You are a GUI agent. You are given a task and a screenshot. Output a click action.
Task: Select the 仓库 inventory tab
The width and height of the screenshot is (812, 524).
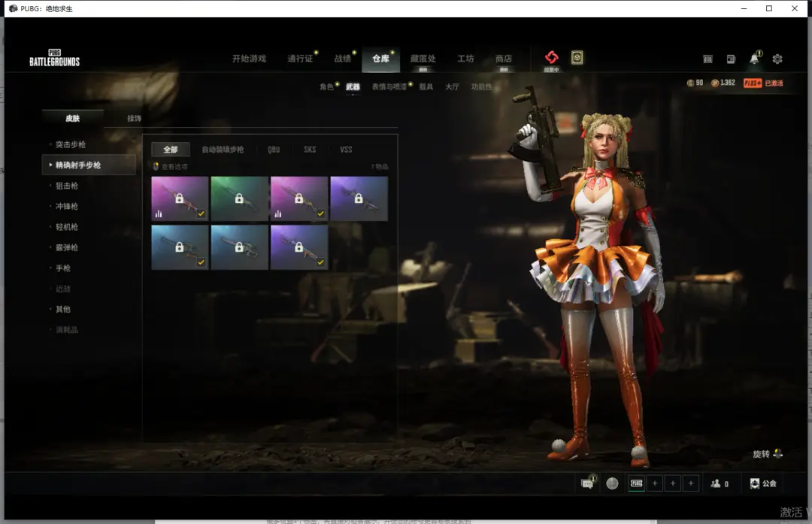click(x=380, y=59)
